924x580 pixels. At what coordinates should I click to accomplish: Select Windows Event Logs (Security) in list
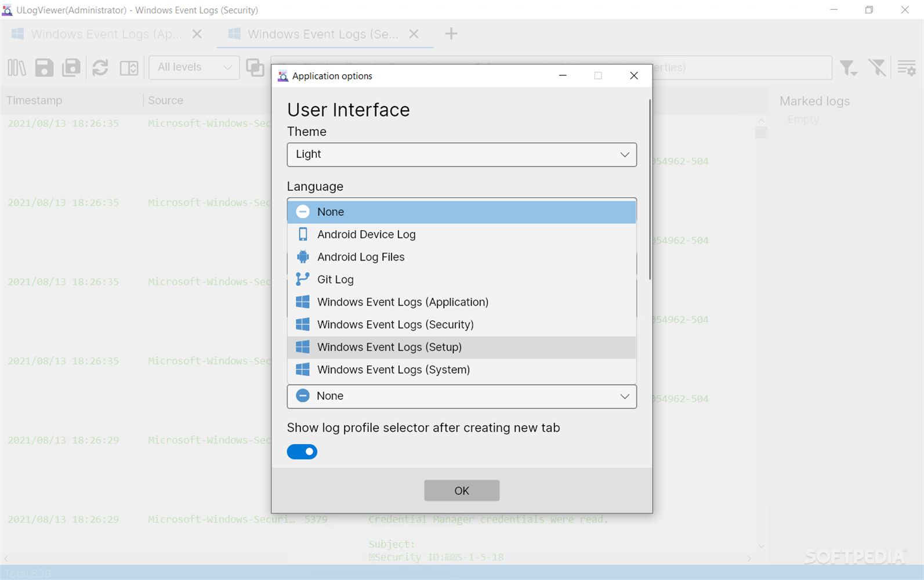[x=462, y=325]
